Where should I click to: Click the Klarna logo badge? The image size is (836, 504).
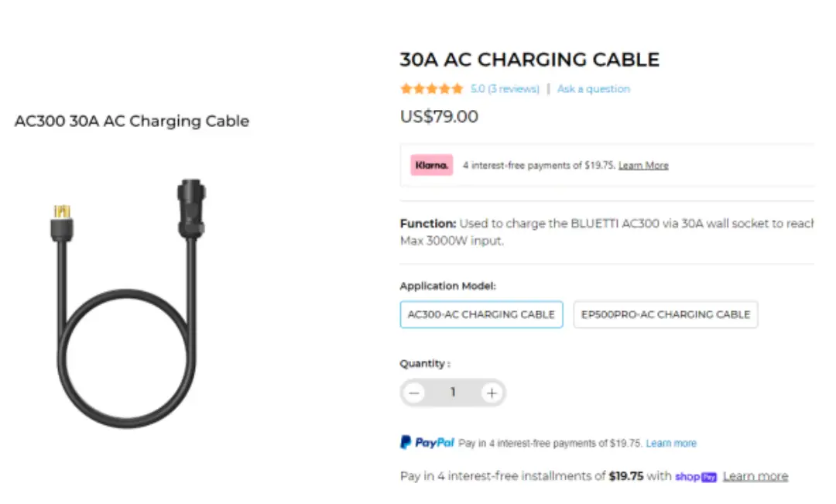pyautogui.click(x=431, y=165)
